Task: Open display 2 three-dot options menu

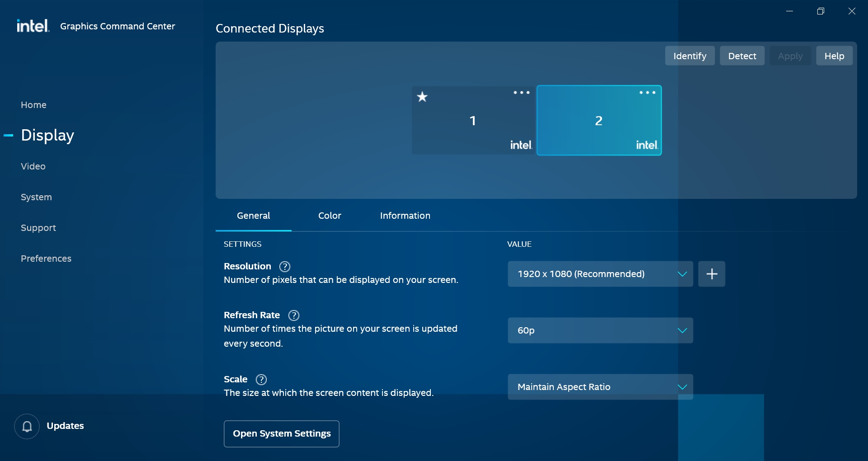Action: (x=647, y=93)
